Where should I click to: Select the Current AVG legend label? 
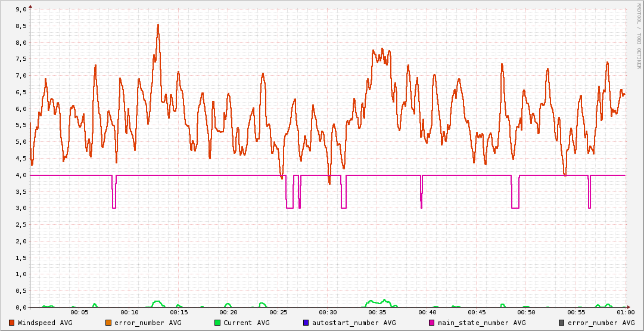click(246, 323)
